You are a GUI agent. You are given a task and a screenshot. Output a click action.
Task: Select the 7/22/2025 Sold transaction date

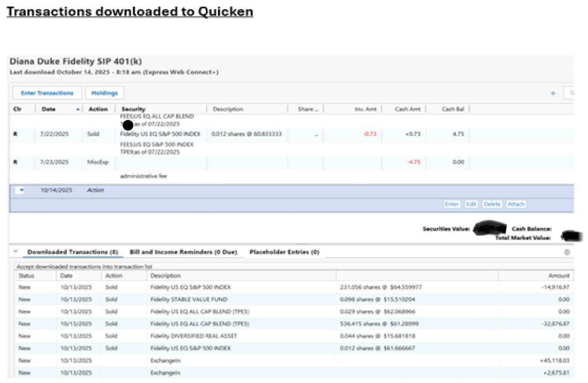click(54, 134)
